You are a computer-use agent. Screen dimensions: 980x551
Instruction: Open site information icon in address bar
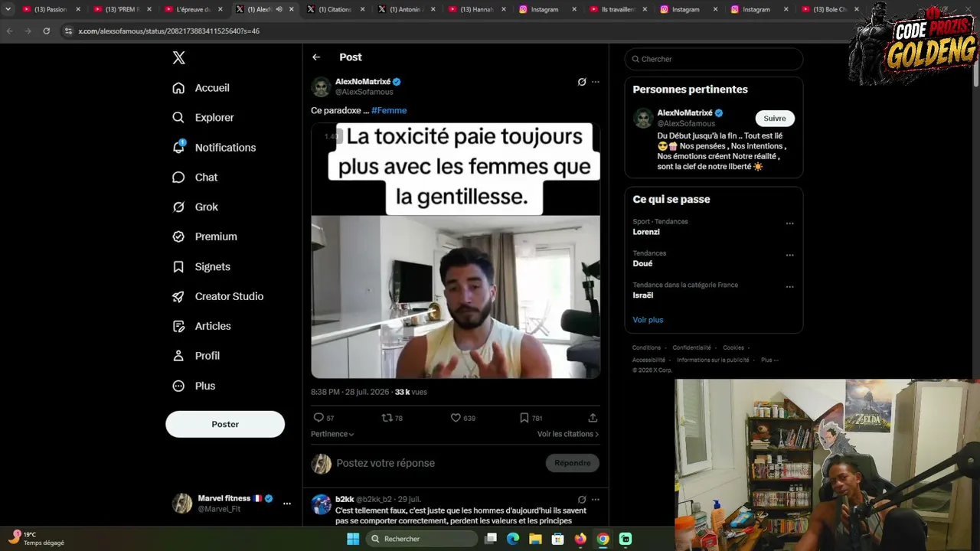(x=68, y=31)
